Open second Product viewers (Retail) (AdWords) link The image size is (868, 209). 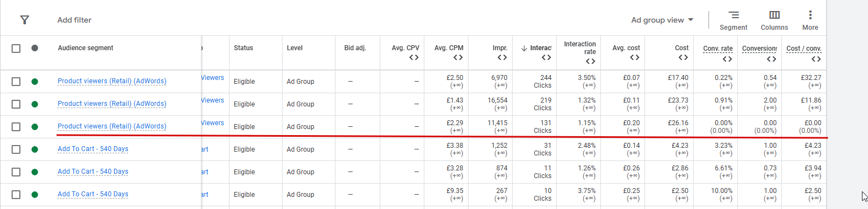(112, 104)
